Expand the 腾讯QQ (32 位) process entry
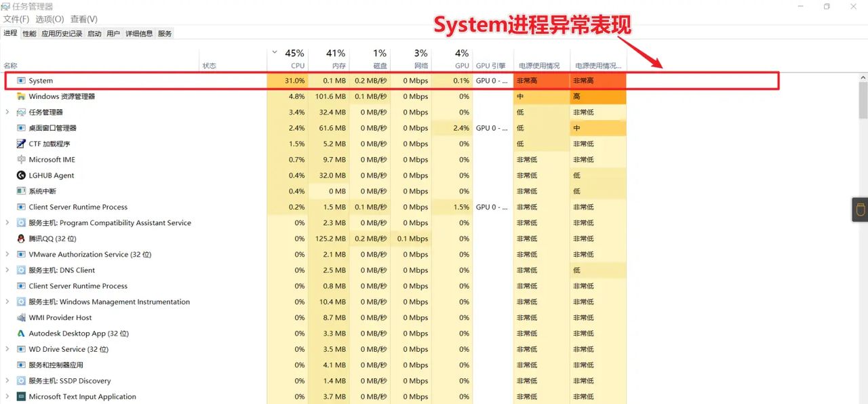Viewport: 868px width, 404px height. pos(7,239)
